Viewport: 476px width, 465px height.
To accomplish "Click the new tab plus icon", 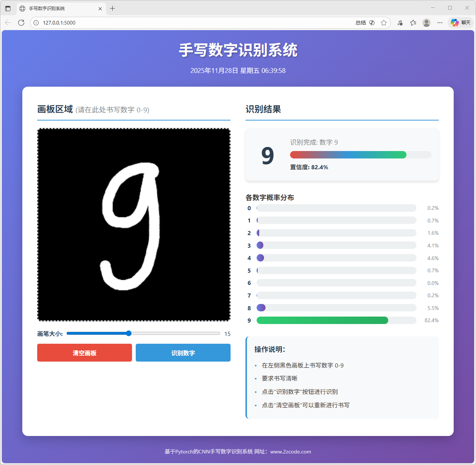I will (112, 8).
